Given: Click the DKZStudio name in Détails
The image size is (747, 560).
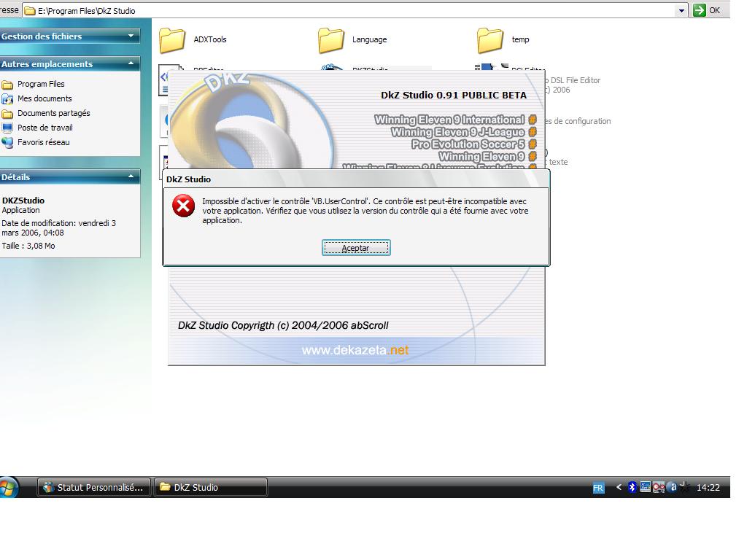Looking at the screenshot, I should pos(23,201).
